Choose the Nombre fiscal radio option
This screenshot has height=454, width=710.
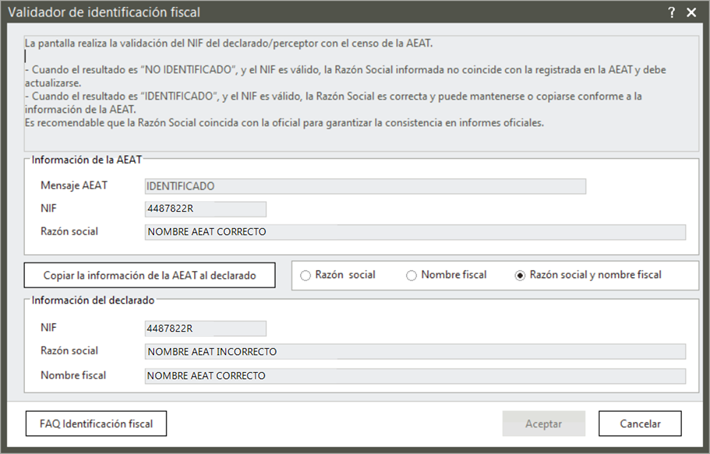pyautogui.click(x=411, y=275)
